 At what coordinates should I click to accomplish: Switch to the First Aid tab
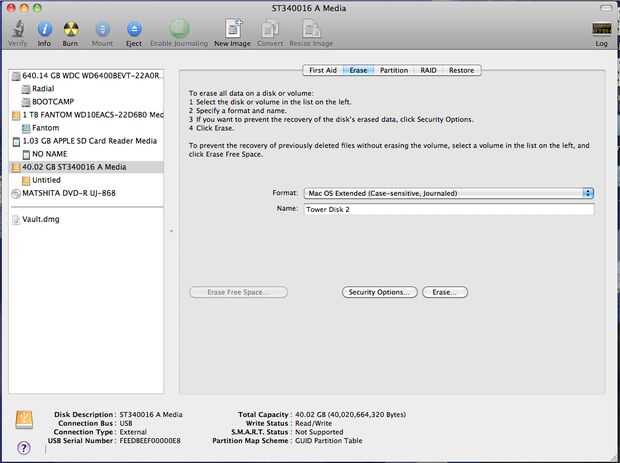[x=322, y=70]
